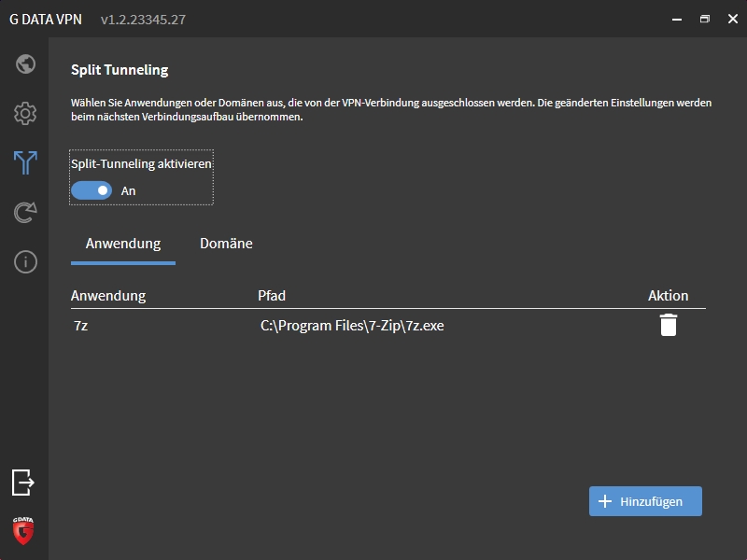Delete the 7z entry with trash icon
Viewport: 747px width, 560px height.
point(669,325)
